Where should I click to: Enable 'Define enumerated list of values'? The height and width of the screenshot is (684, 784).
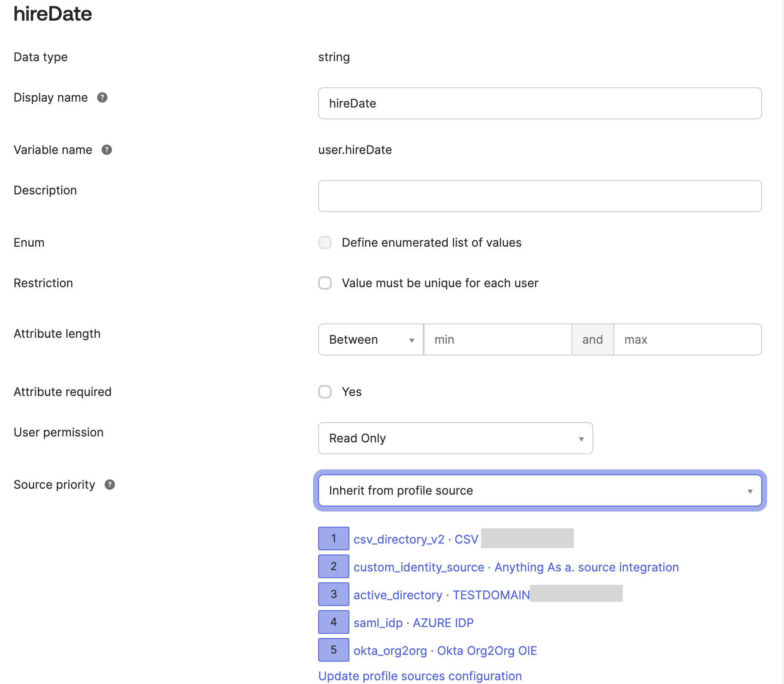point(324,242)
